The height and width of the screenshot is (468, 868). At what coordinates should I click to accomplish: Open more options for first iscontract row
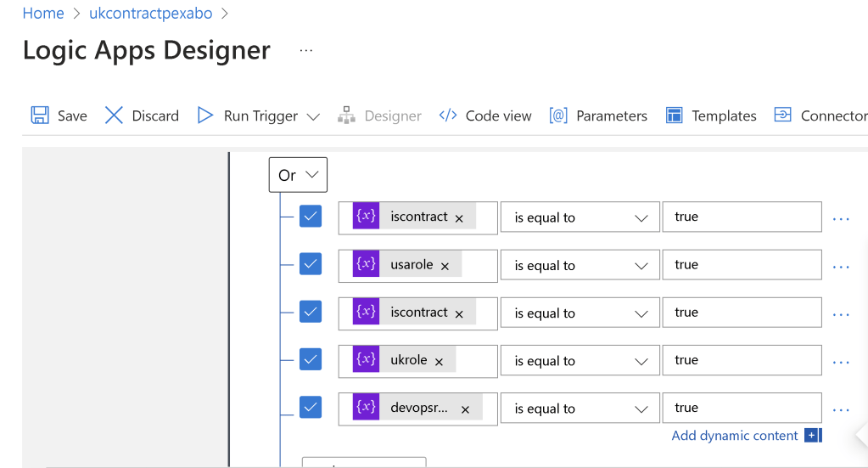click(841, 219)
